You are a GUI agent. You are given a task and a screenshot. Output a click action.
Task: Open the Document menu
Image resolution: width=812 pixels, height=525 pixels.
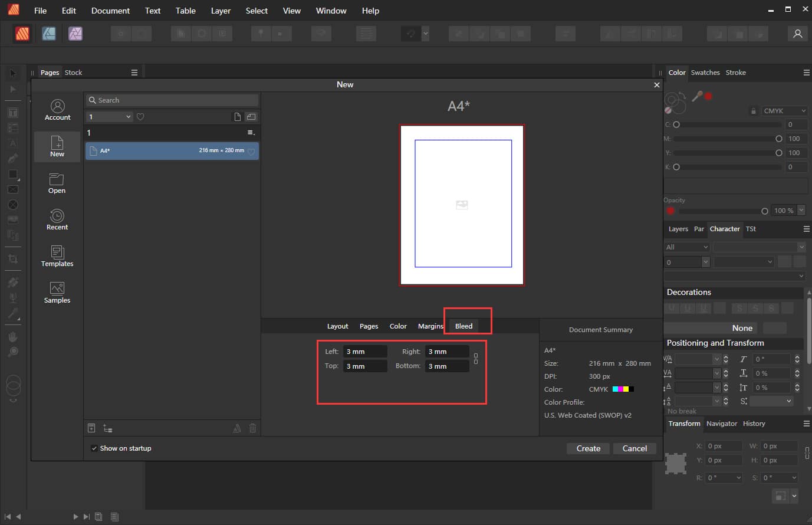pos(110,11)
